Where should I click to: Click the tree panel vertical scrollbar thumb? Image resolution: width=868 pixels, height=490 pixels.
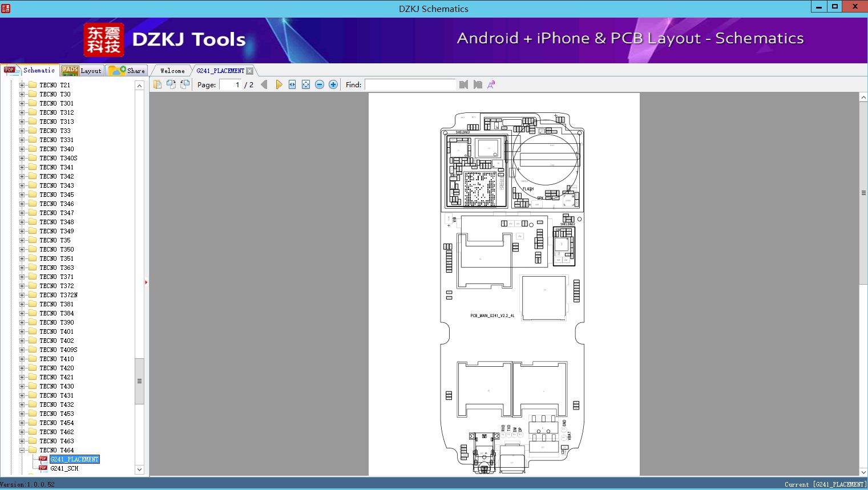click(139, 381)
